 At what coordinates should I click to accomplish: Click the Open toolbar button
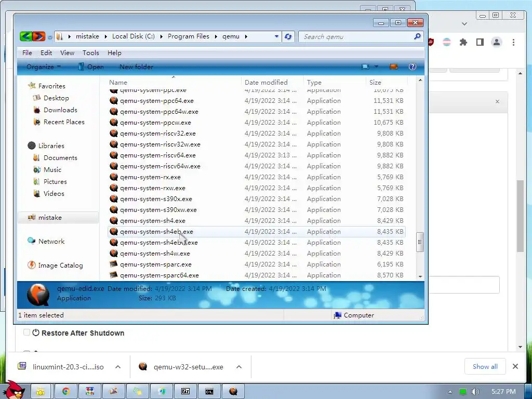[90, 67]
